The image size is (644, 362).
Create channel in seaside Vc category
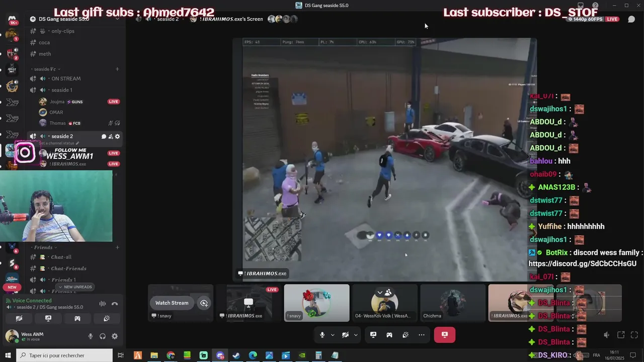click(x=117, y=69)
